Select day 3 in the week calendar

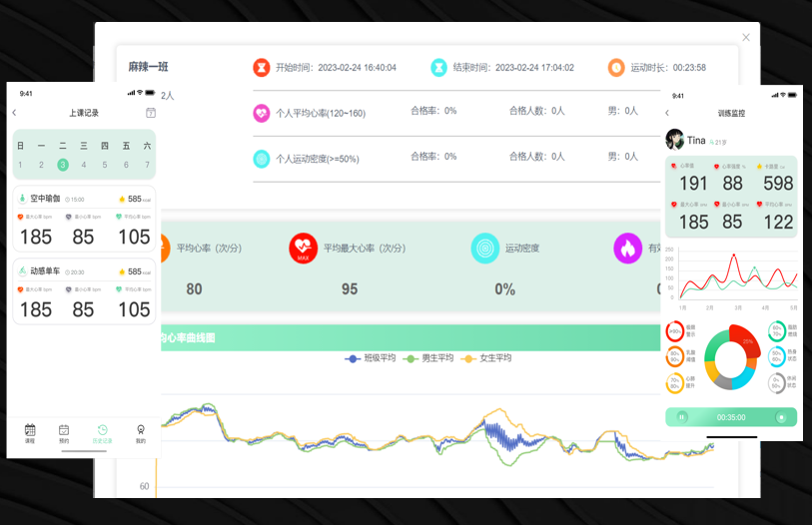point(63,165)
